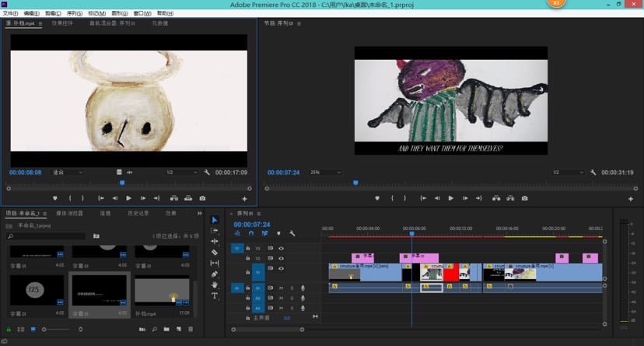Image resolution: width=644 pixels, height=346 pixels.
Task: Toggle project read-only lock icon
Action: (9, 329)
